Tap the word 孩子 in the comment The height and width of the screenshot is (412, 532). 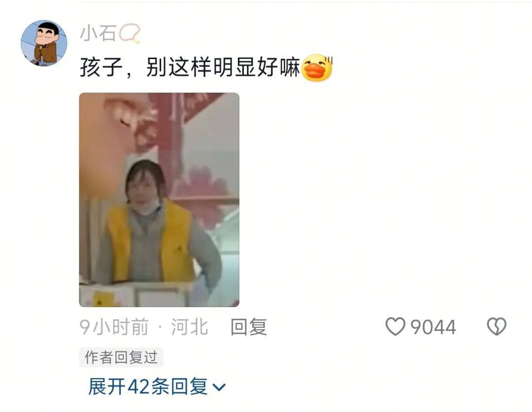coord(101,67)
